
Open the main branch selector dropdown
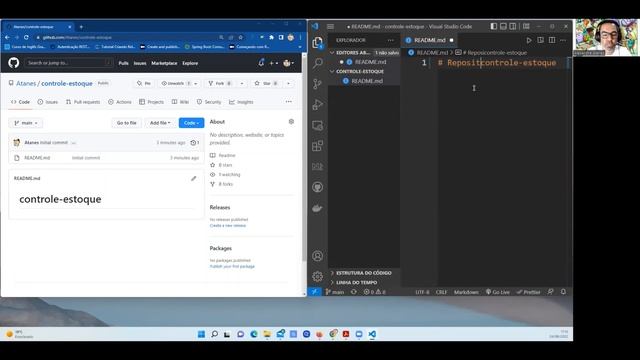point(26,123)
